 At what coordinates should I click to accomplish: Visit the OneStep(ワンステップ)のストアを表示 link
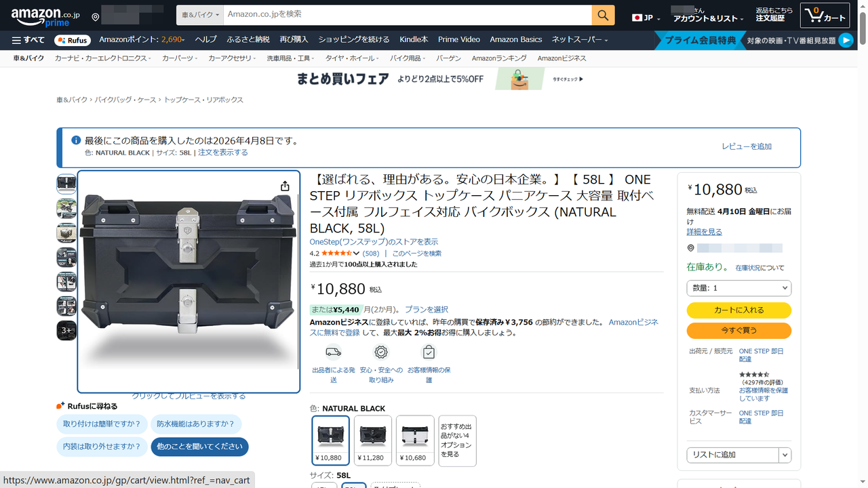pos(374,242)
